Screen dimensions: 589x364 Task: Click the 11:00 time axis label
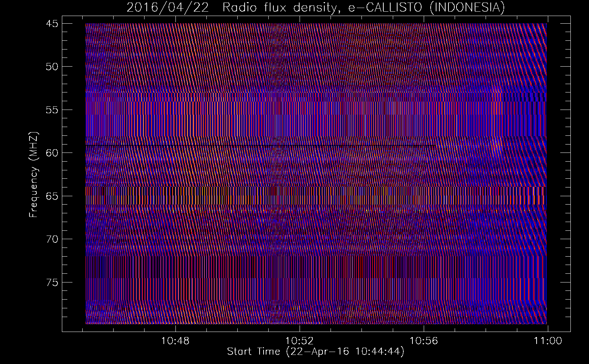click(548, 341)
